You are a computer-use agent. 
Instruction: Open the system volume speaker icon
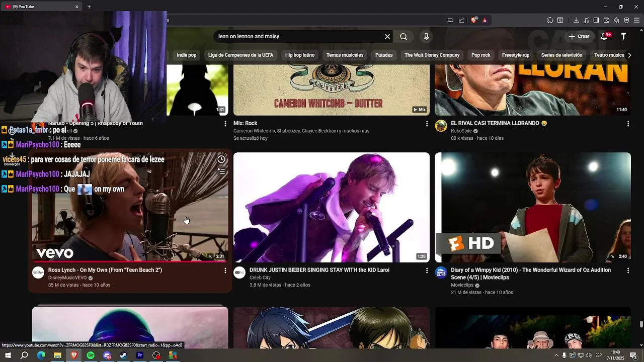[x=589, y=355]
